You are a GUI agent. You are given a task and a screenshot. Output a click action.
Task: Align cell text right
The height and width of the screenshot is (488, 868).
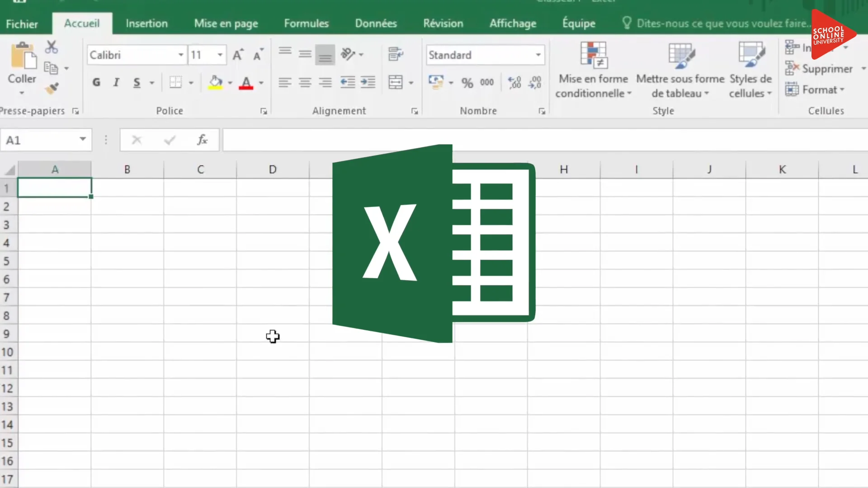pyautogui.click(x=325, y=82)
